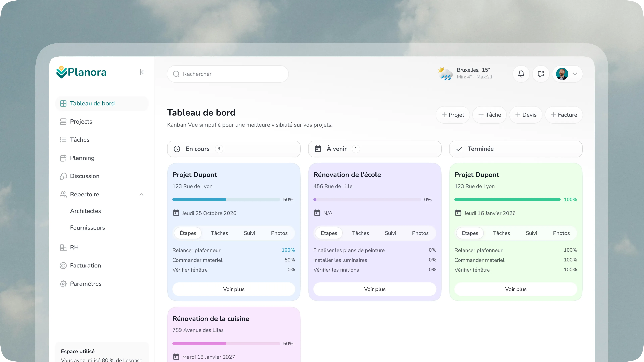Viewport: 644px width, 362px height.
Task: Click the + Projet button
Action: pyautogui.click(x=453, y=115)
